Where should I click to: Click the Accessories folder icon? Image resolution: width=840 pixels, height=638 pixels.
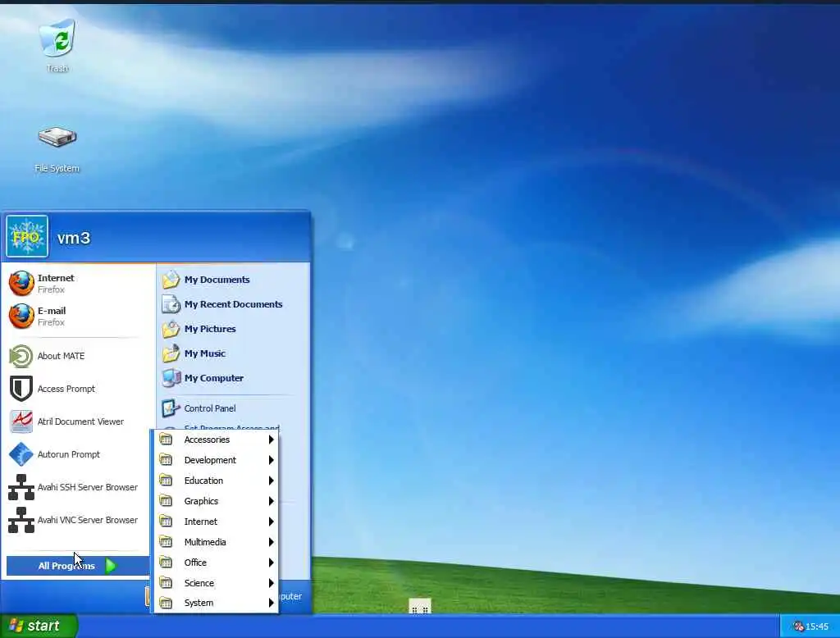click(166, 440)
